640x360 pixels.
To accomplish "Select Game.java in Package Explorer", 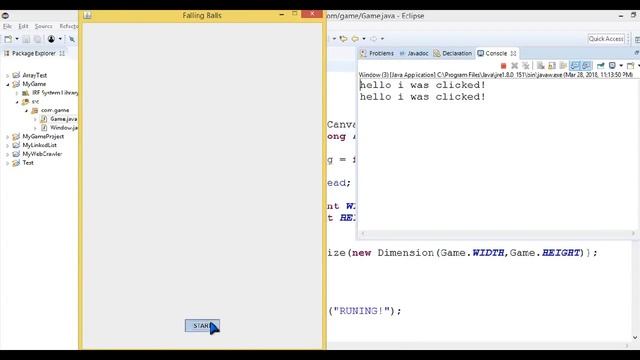I will pyautogui.click(x=63, y=119).
